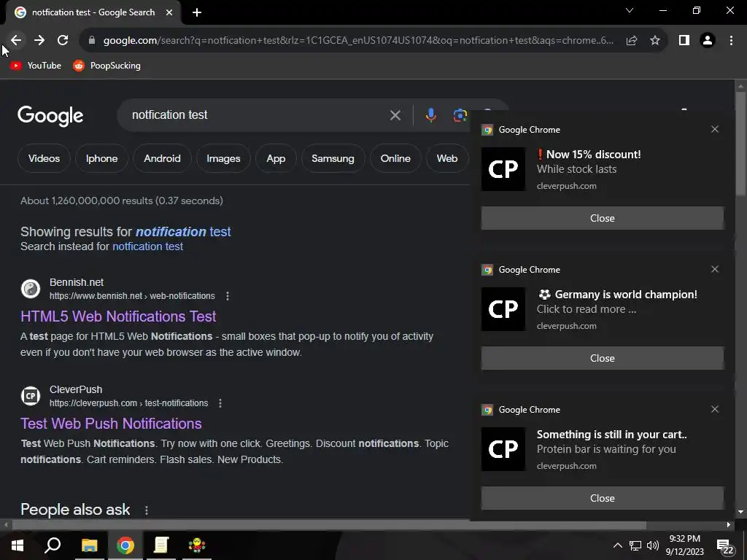Click the vertical page scrollbar thumb
Screen dimensions: 747x560
click(740, 143)
